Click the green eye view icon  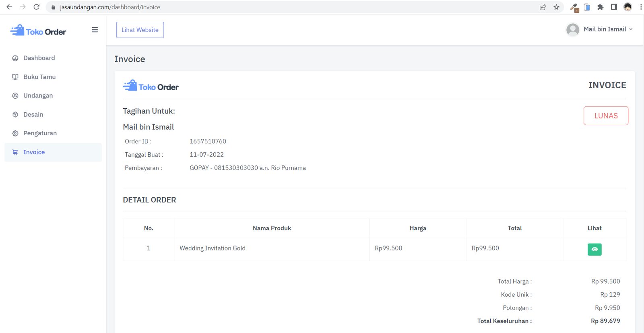click(594, 249)
